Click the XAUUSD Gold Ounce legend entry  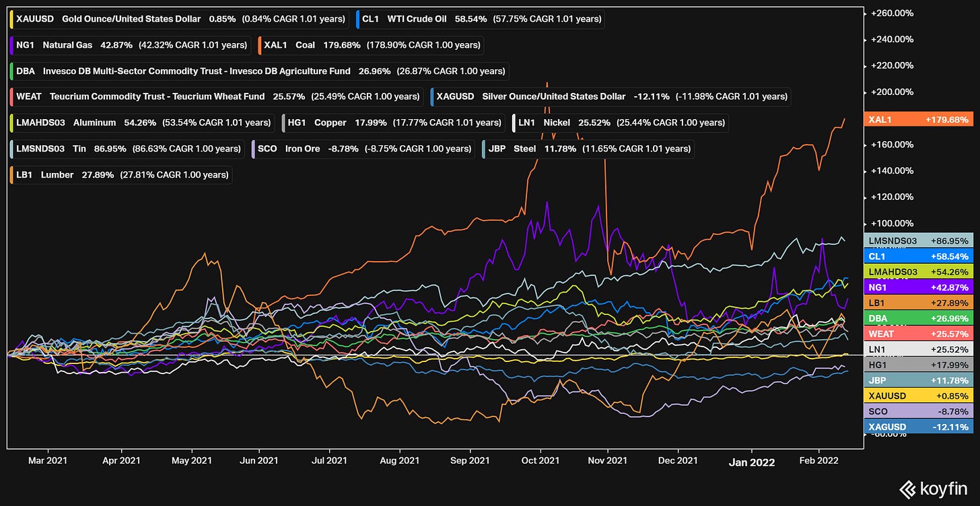click(x=180, y=19)
